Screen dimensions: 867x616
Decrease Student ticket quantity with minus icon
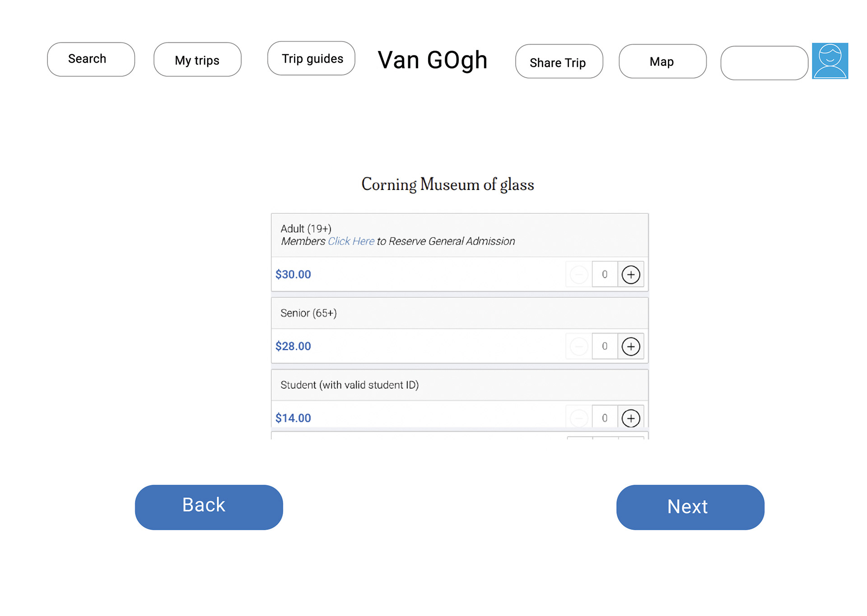point(579,418)
